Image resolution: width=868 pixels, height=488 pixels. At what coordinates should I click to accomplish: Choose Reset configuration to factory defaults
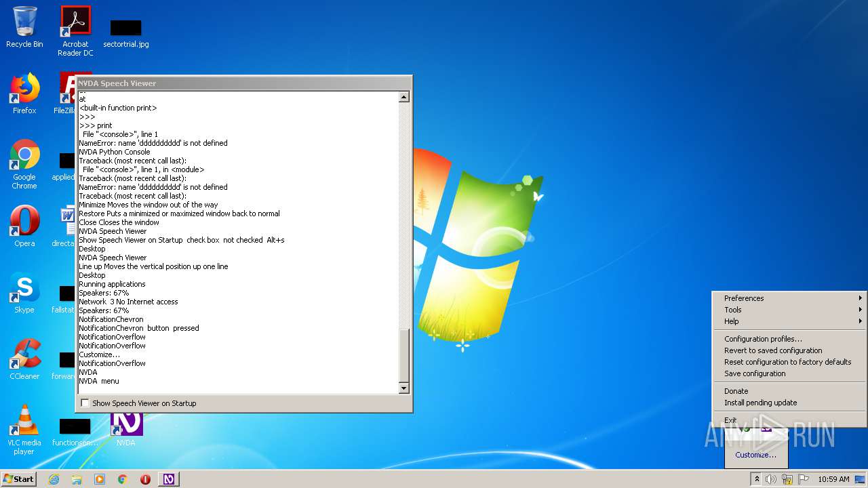789,362
